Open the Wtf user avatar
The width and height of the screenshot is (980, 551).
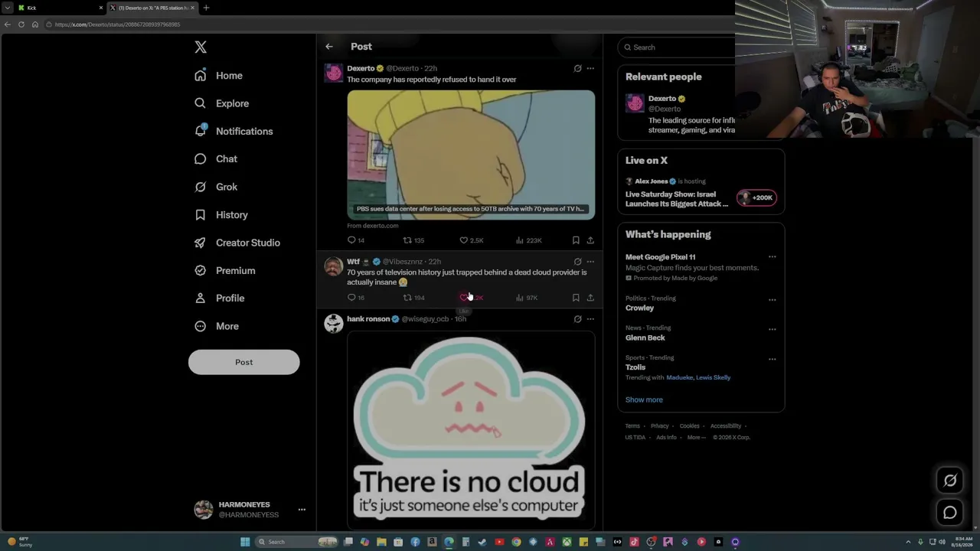click(x=333, y=266)
